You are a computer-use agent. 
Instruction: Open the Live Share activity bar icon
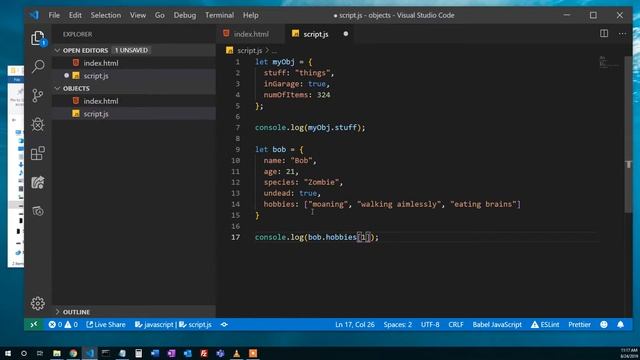38,182
